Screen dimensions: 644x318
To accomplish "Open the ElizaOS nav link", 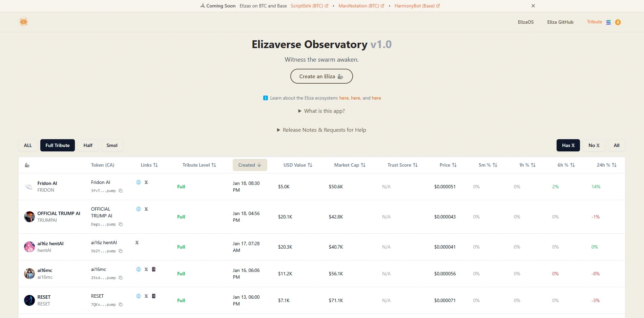I will pyautogui.click(x=525, y=22).
